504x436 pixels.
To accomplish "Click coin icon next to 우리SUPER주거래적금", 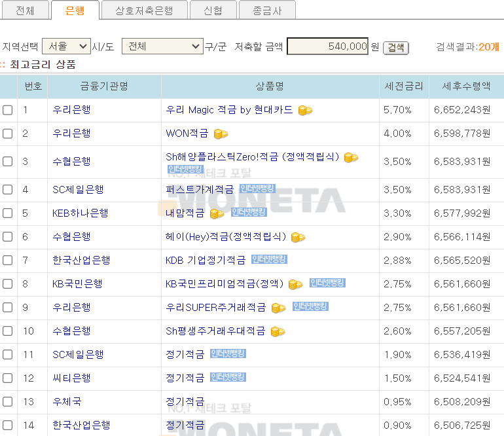I will pyautogui.click(x=278, y=308).
